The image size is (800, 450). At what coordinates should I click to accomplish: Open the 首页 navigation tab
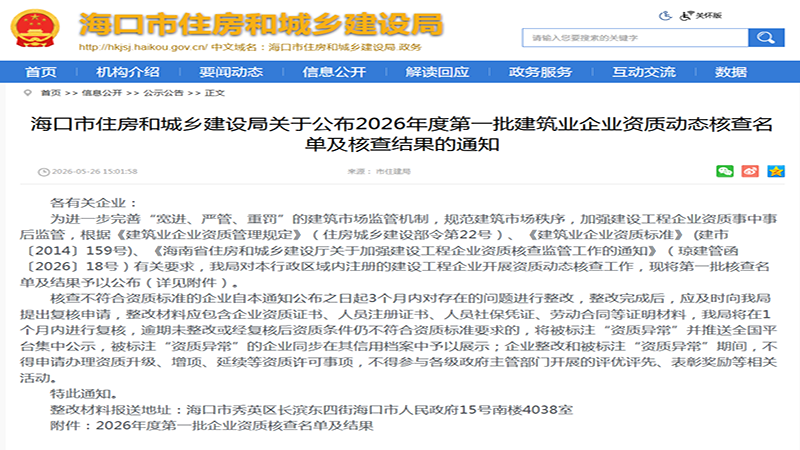pyautogui.click(x=41, y=72)
